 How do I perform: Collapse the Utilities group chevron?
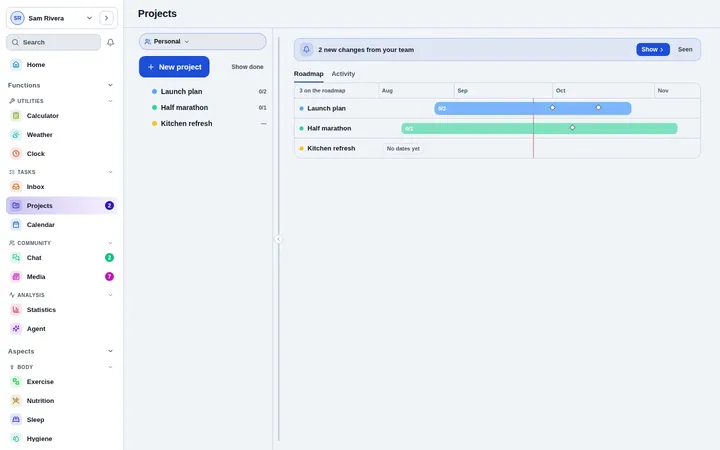(x=110, y=101)
